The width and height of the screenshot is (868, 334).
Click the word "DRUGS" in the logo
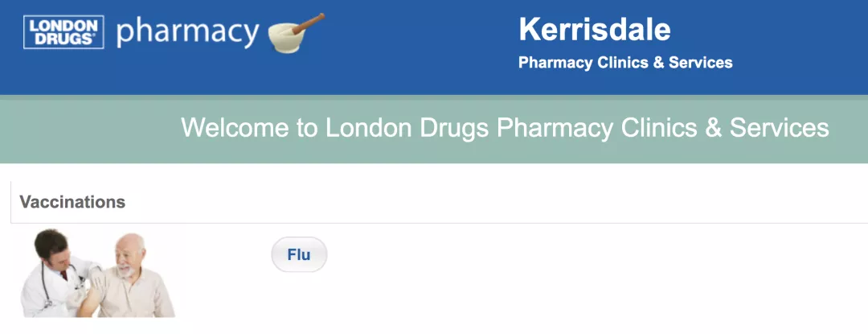(65, 39)
